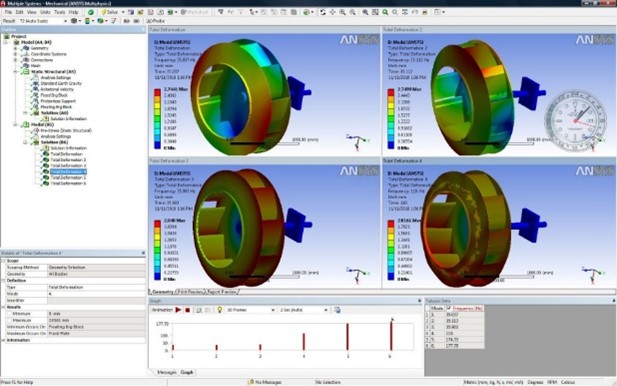Select Total Deformation 2 tree item
The height and width of the screenshot is (386, 617).
point(68,160)
